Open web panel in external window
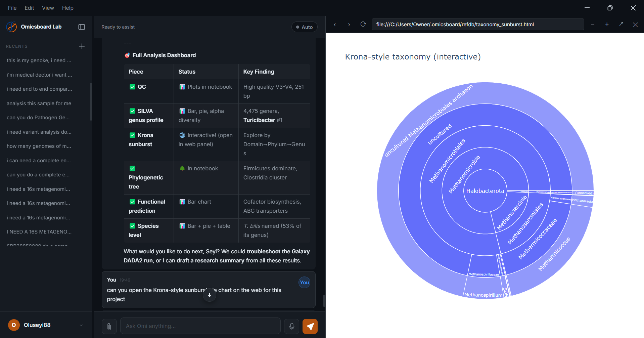Screen dimensions: 644x338 coord(621,24)
